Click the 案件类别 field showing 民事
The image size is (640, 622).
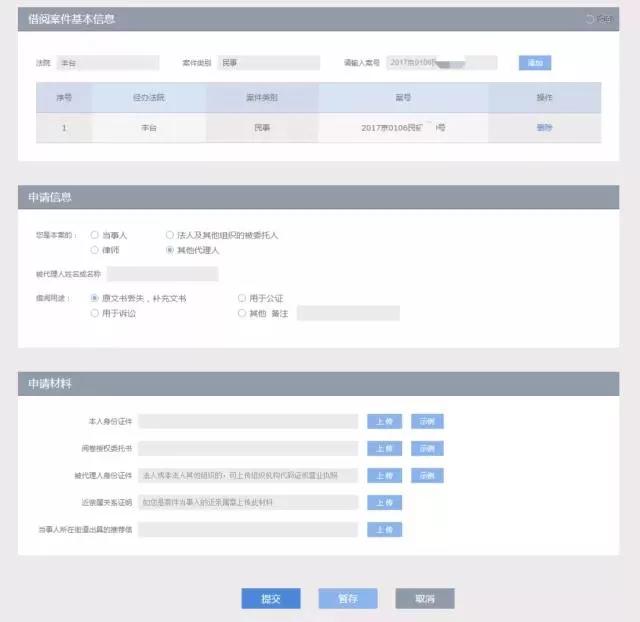coord(269,63)
